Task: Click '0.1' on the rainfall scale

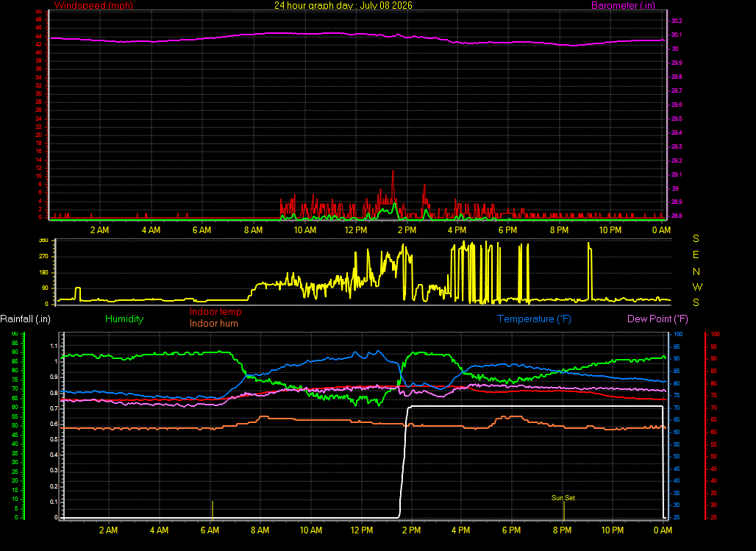Action: pos(52,502)
